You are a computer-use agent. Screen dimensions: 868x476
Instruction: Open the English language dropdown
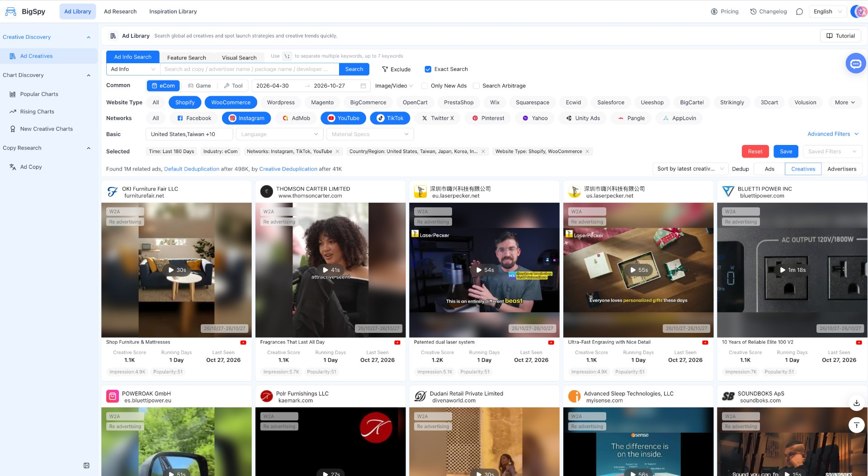click(828, 12)
